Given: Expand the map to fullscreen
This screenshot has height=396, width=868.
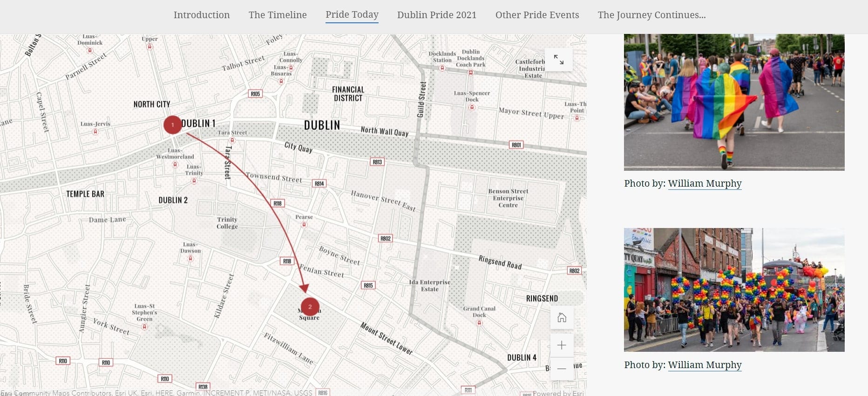Looking at the screenshot, I should (559, 60).
